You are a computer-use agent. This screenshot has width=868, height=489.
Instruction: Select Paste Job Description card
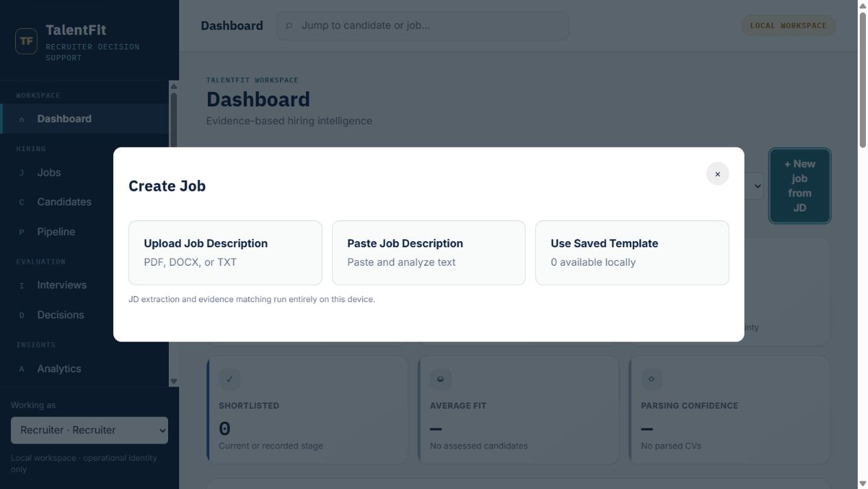click(x=428, y=253)
